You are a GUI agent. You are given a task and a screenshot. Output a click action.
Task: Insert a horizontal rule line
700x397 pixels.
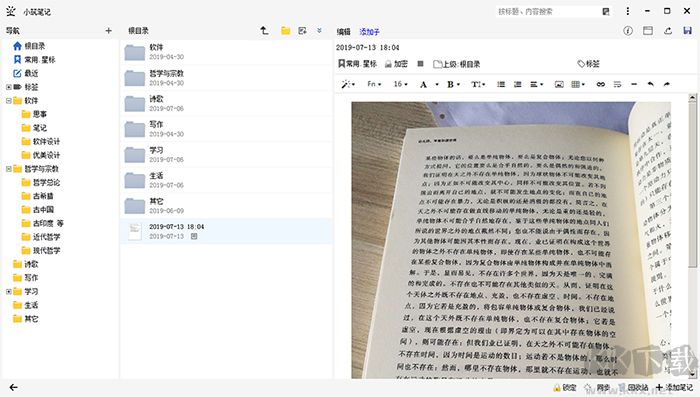coord(634,84)
